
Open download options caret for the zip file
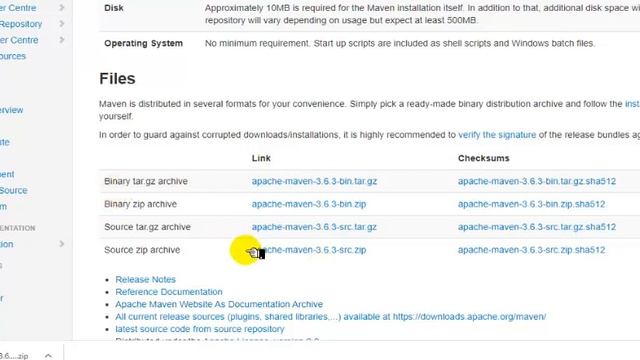pyautogui.click(x=48, y=356)
